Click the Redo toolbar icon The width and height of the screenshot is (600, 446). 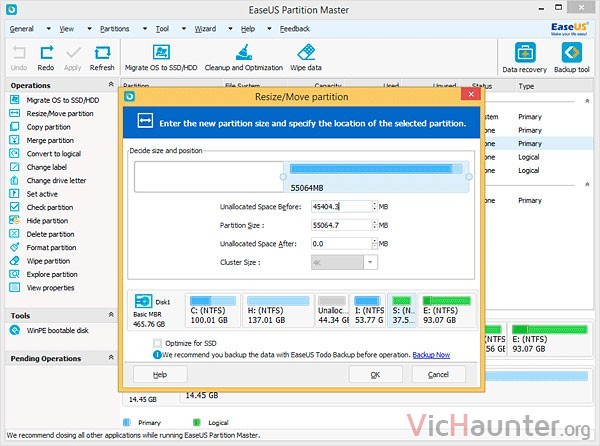(46, 53)
